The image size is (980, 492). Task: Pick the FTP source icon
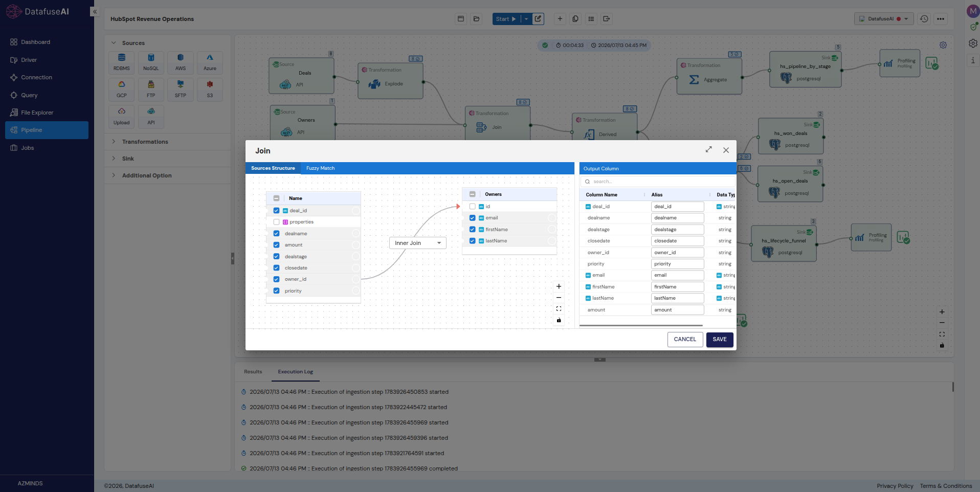tap(151, 89)
